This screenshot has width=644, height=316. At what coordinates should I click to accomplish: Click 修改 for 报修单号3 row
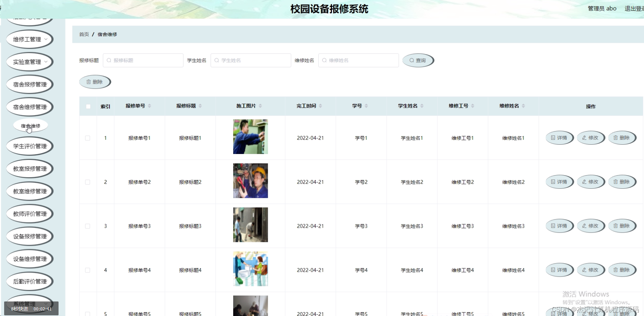591,226
